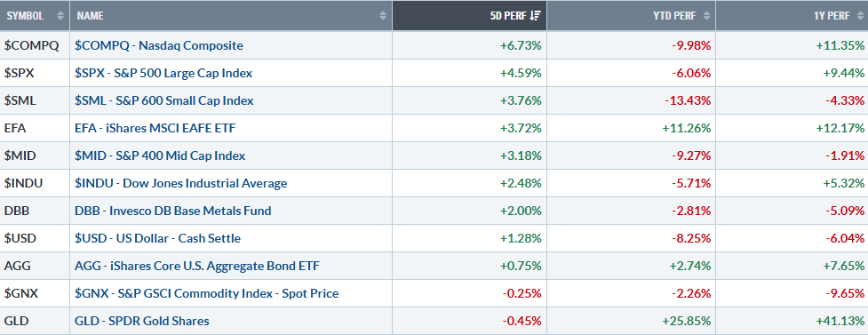The width and height of the screenshot is (868, 335).
Task: Open the Invesco DB Base Metals Fund link
Action: (172, 211)
